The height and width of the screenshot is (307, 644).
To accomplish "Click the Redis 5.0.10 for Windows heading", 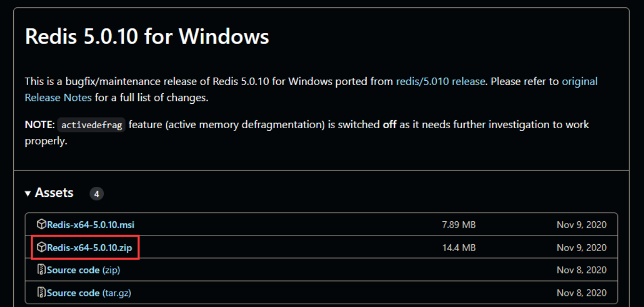I will [x=147, y=37].
